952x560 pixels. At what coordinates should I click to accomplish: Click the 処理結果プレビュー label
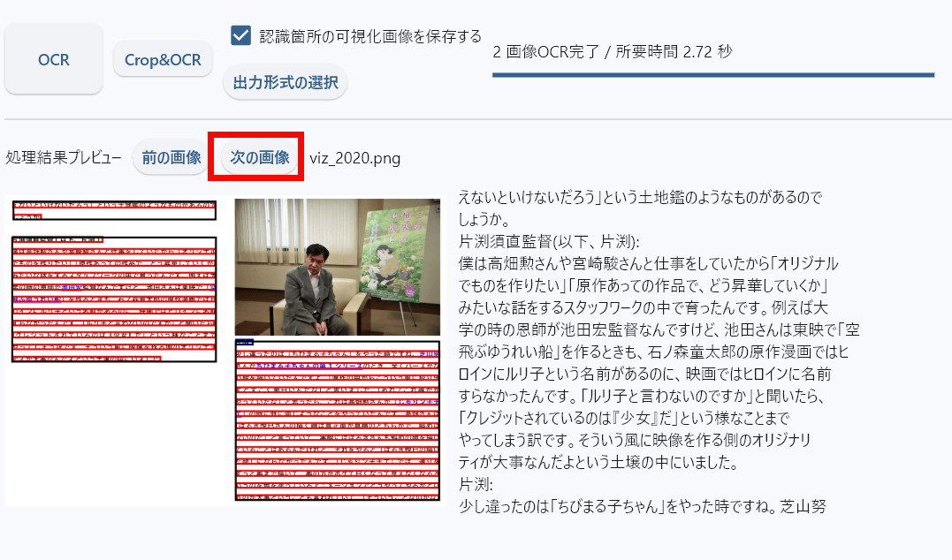64,158
